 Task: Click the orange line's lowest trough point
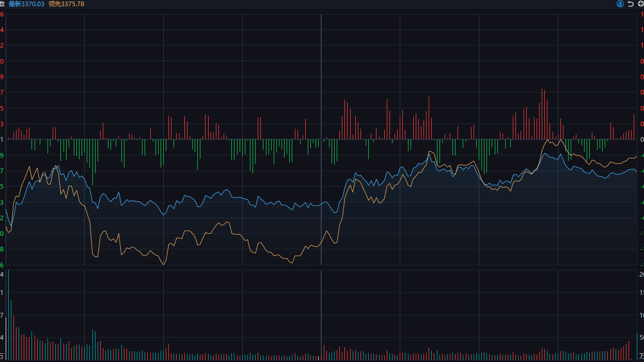pos(164,264)
